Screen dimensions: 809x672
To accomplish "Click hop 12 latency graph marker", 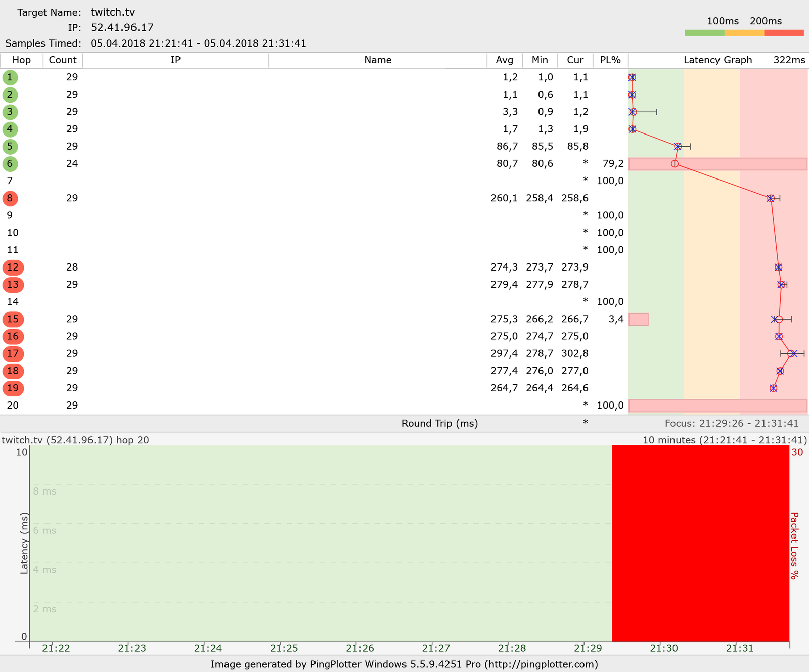I will [778, 267].
